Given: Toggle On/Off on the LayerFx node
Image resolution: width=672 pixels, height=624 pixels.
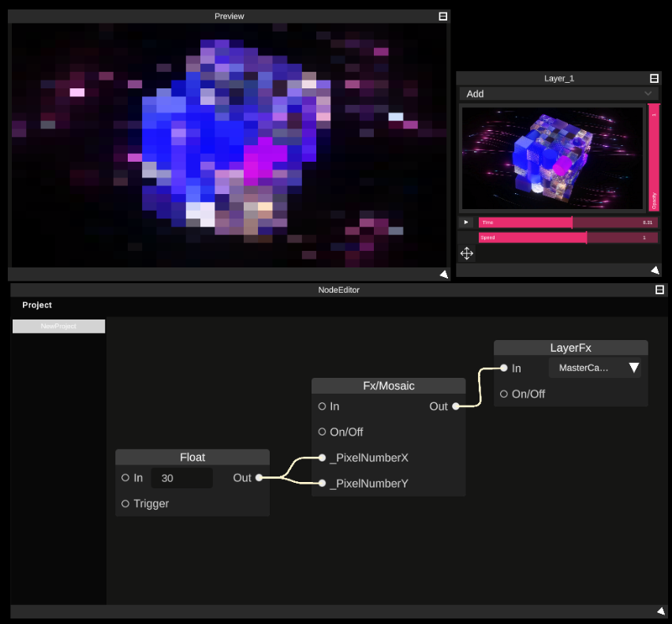Looking at the screenshot, I should (503, 394).
